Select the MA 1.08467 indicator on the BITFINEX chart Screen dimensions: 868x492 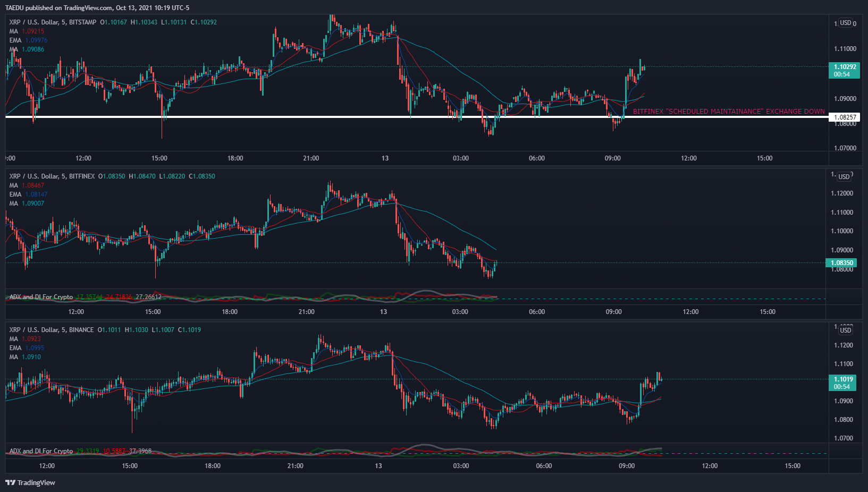click(x=27, y=185)
